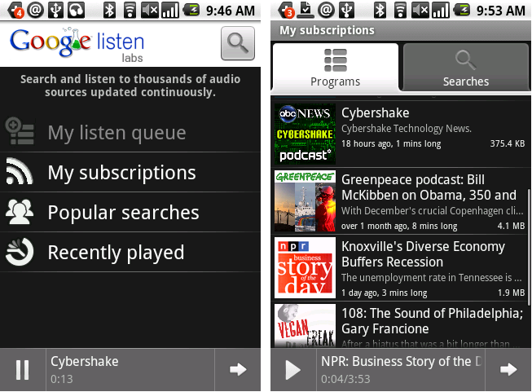
Task: Open Recently played list
Action: (116, 253)
